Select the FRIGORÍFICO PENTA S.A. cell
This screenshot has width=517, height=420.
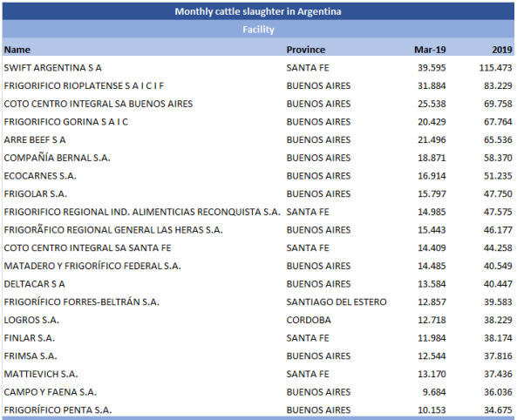pyautogui.click(x=58, y=410)
